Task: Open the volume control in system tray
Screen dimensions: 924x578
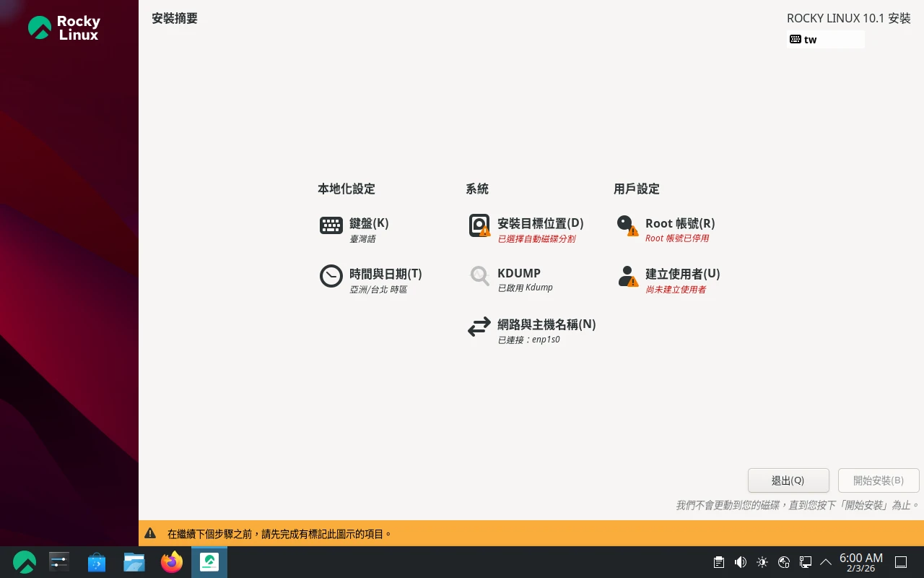Action: [x=741, y=562]
